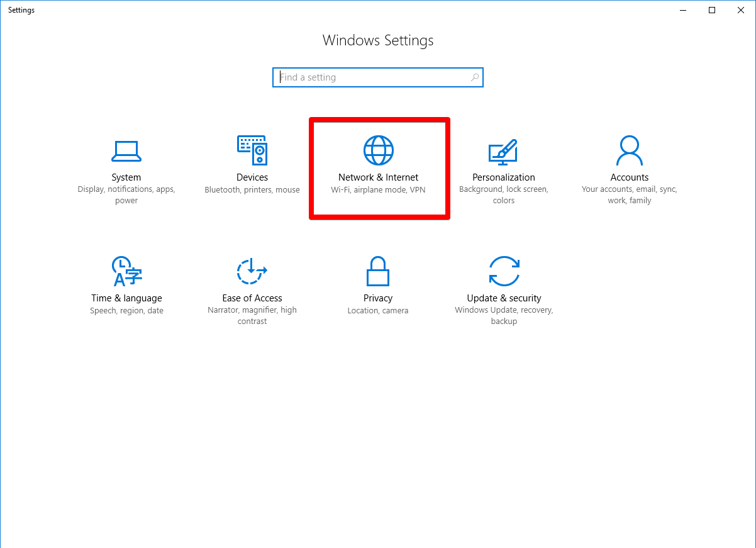The width and height of the screenshot is (756, 548).
Task: Click "Background, lock screen, colors" description
Action: tap(504, 195)
